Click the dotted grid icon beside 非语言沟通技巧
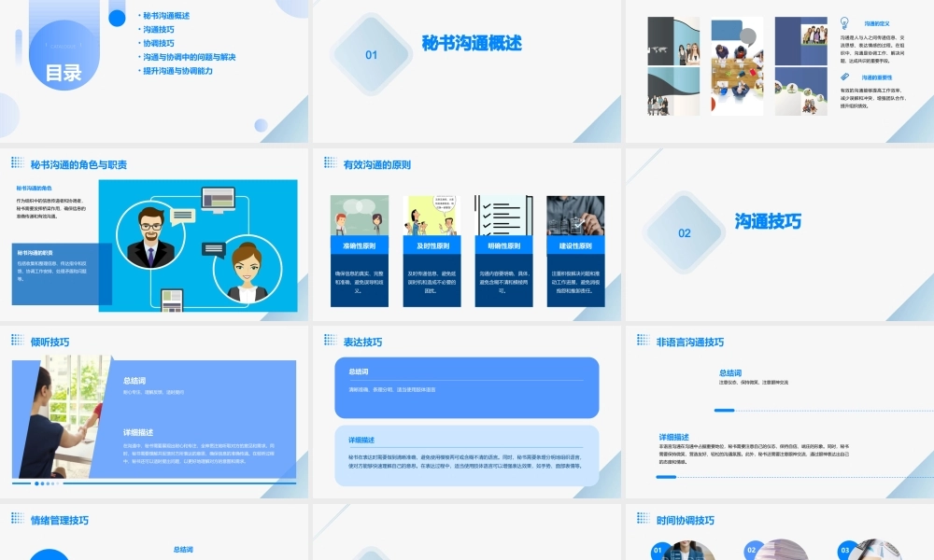Screen dimensions: 934x560 [x=643, y=340]
